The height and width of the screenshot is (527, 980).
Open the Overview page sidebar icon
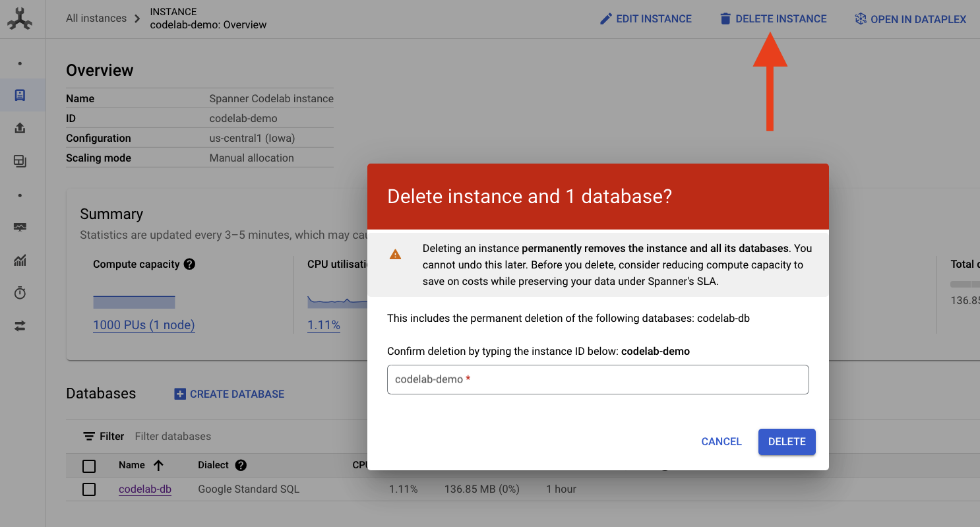[x=20, y=96]
